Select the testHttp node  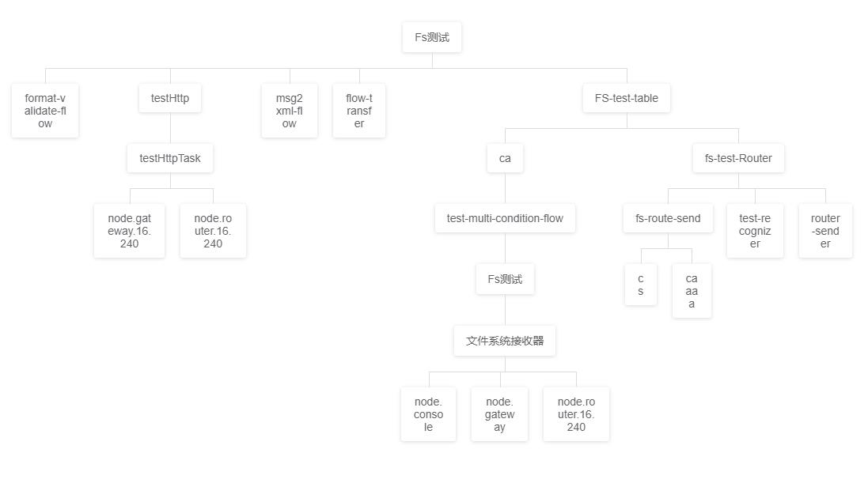pos(170,98)
